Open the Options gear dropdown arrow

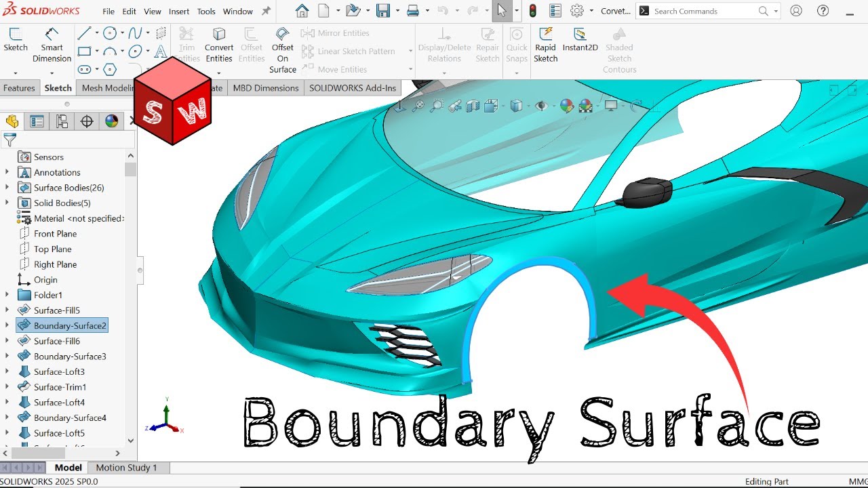pos(591,11)
